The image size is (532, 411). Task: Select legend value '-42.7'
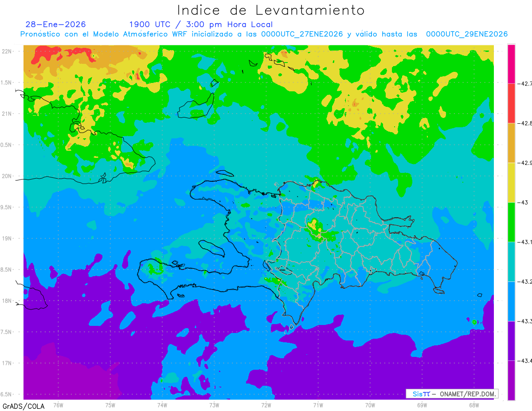pyautogui.click(x=525, y=83)
